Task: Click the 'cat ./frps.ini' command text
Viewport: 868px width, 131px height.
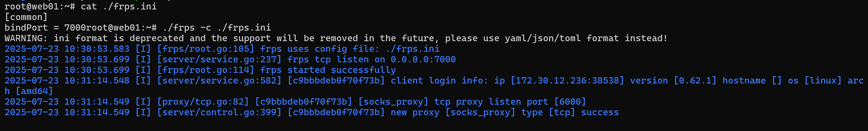Action: pos(119,6)
